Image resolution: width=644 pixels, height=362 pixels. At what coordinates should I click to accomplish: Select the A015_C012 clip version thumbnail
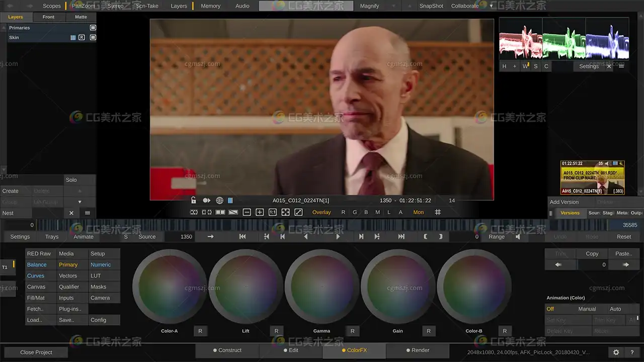pos(592,177)
